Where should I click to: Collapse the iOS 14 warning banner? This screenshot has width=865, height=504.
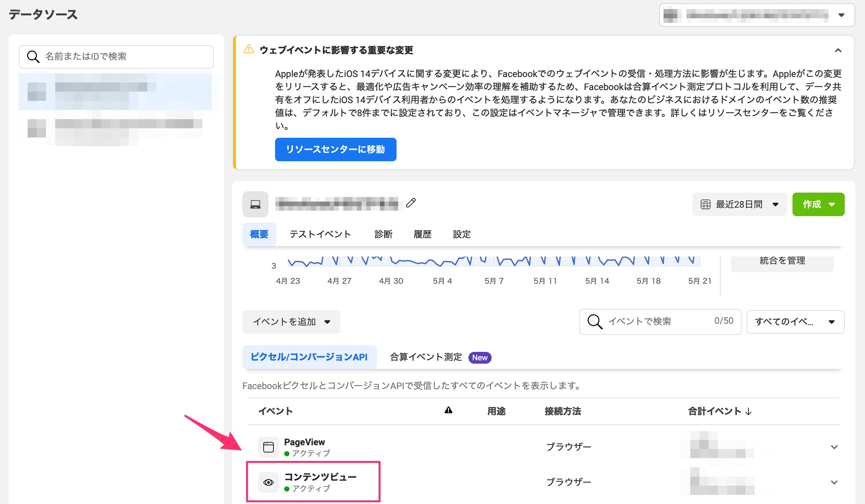click(838, 51)
